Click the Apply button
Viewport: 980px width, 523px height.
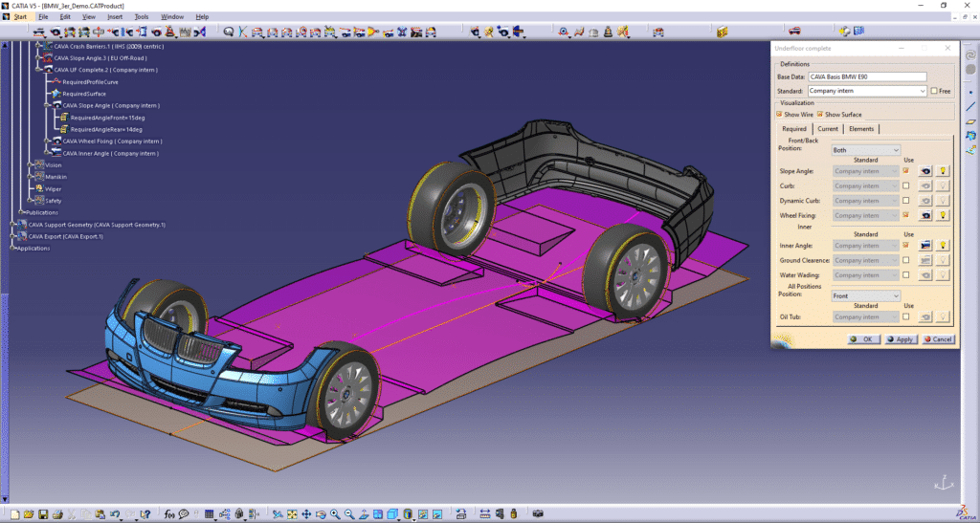[x=900, y=339]
